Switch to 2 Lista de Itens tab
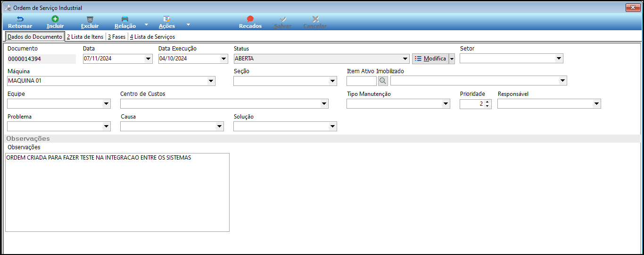 pyautogui.click(x=85, y=36)
